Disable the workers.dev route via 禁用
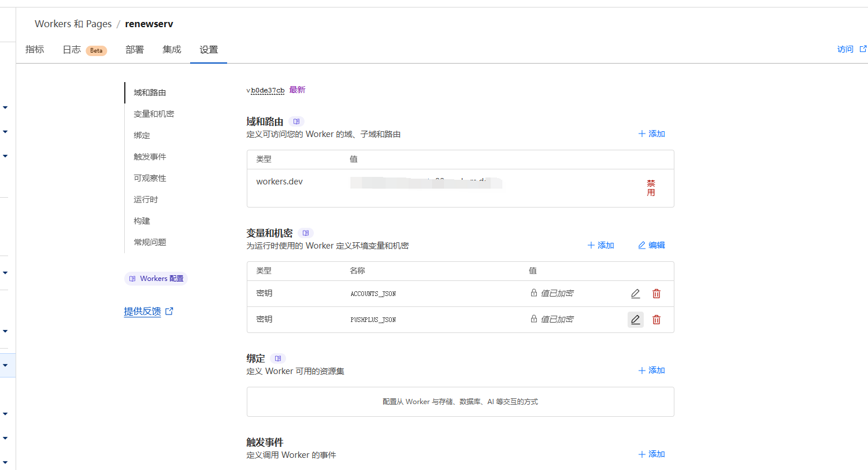The image size is (868, 470). coord(651,188)
